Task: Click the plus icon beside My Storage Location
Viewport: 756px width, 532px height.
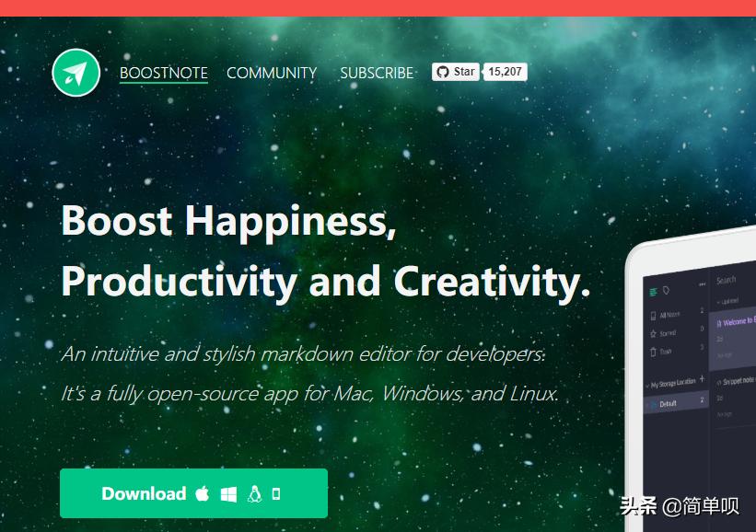Action: point(702,379)
